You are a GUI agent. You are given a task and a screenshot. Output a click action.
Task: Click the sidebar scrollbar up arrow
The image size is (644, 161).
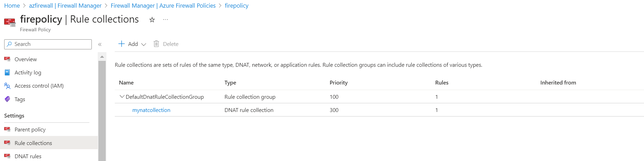click(102, 56)
